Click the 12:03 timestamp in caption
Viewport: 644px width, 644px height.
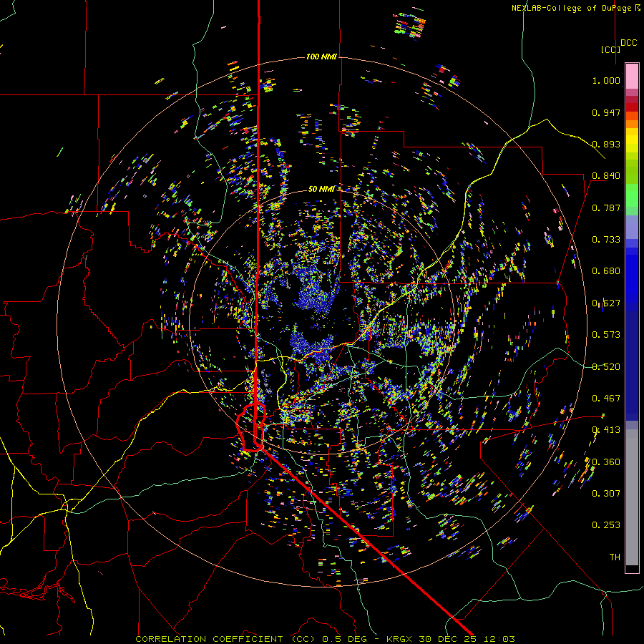coord(499,639)
